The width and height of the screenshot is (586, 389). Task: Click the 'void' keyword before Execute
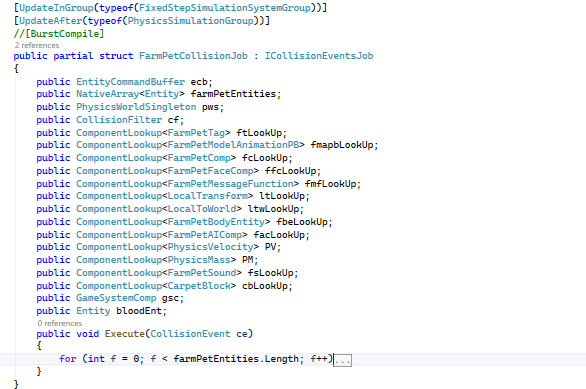pos(88,334)
